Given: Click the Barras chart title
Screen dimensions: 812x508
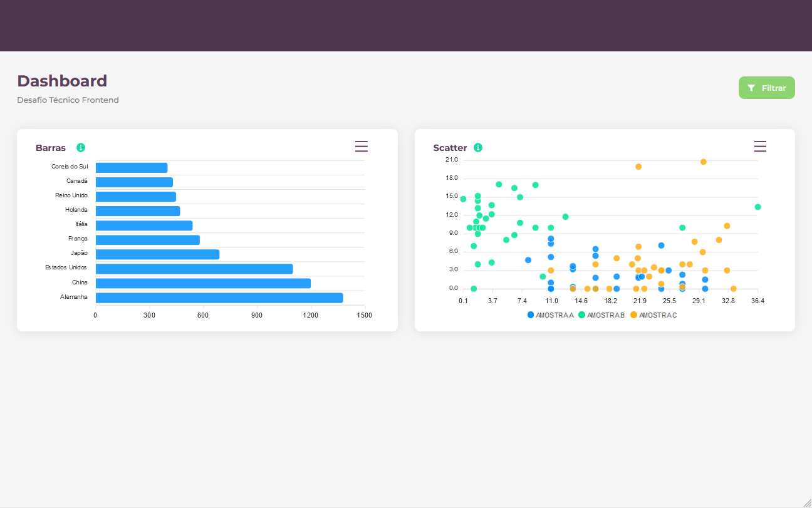Looking at the screenshot, I should click(51, 148).
